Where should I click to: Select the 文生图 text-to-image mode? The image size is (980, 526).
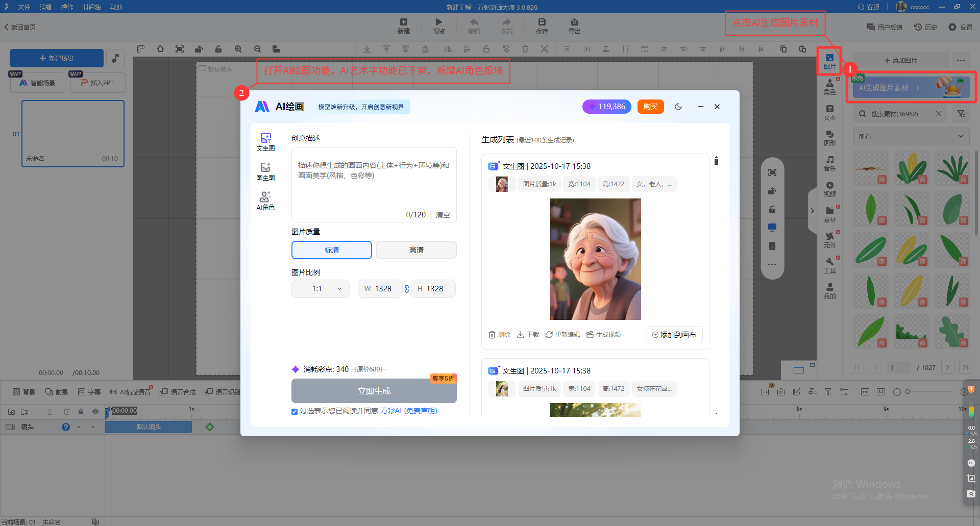coord(265,142)
